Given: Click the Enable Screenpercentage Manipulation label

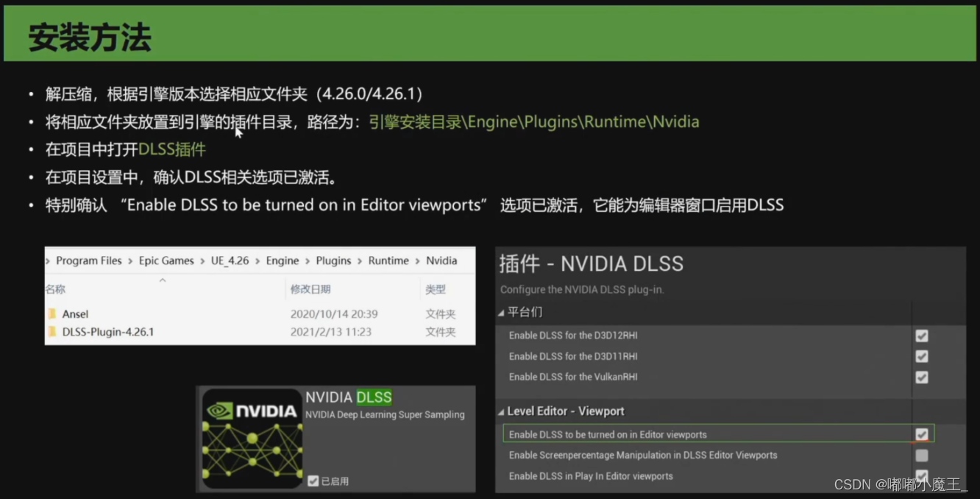Looking at the screenshot, I should pos(643,456).
